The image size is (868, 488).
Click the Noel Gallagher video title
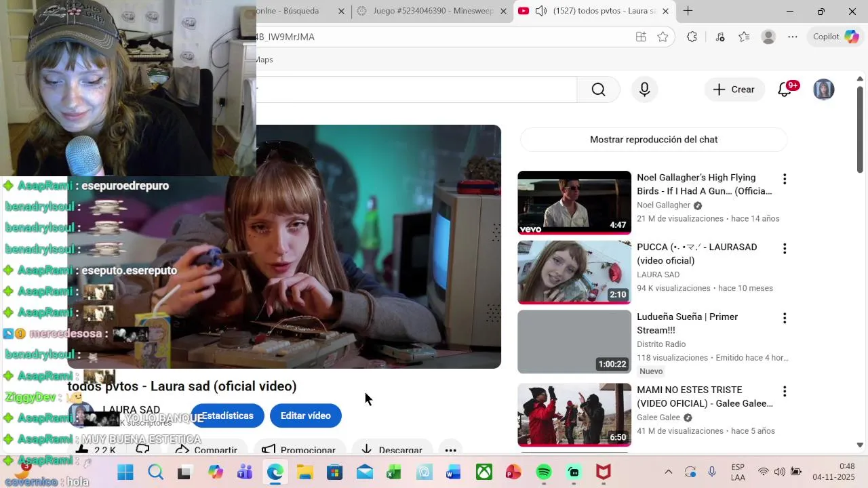(704, 184)
